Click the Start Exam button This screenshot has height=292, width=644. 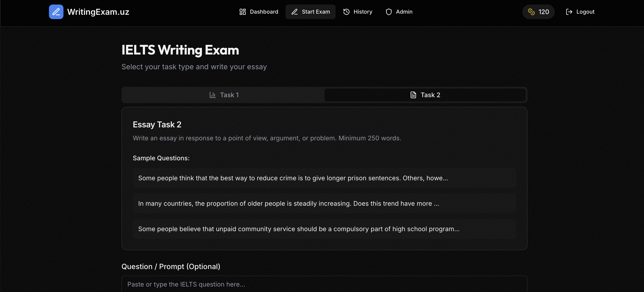click(310, 12)
